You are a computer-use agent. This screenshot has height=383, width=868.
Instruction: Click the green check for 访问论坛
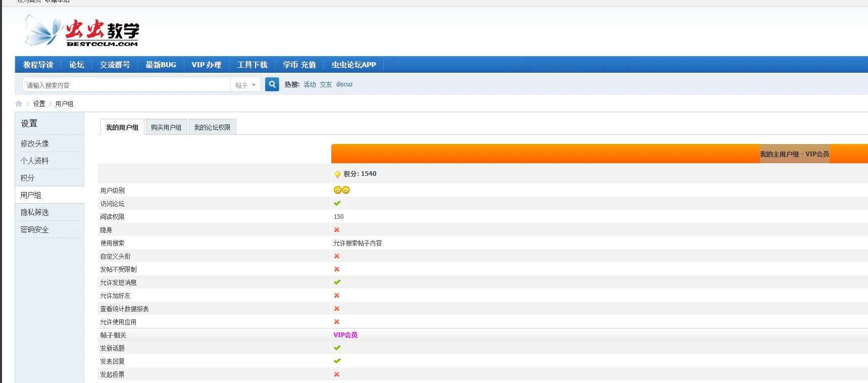[x=337, y=203]
